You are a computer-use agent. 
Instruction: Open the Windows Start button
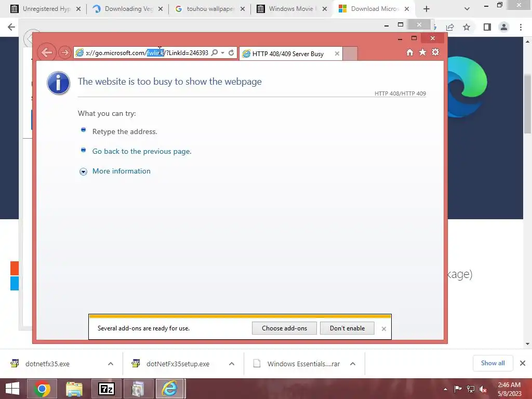click(x=12, y=389)
